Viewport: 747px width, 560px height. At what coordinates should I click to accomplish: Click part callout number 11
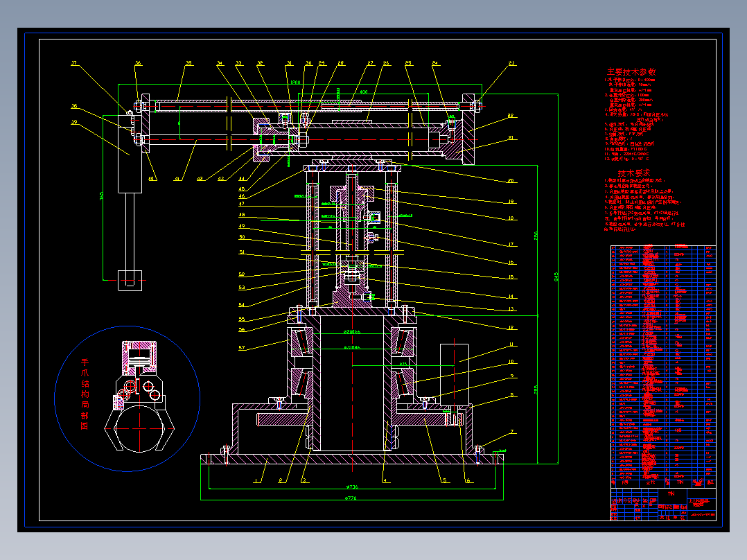tap(511, 344)
